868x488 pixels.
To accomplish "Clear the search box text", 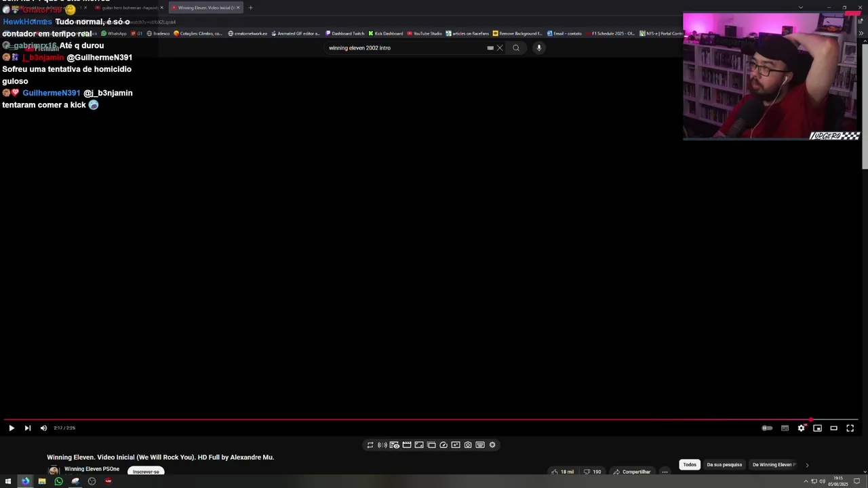I will click(500, 48).
